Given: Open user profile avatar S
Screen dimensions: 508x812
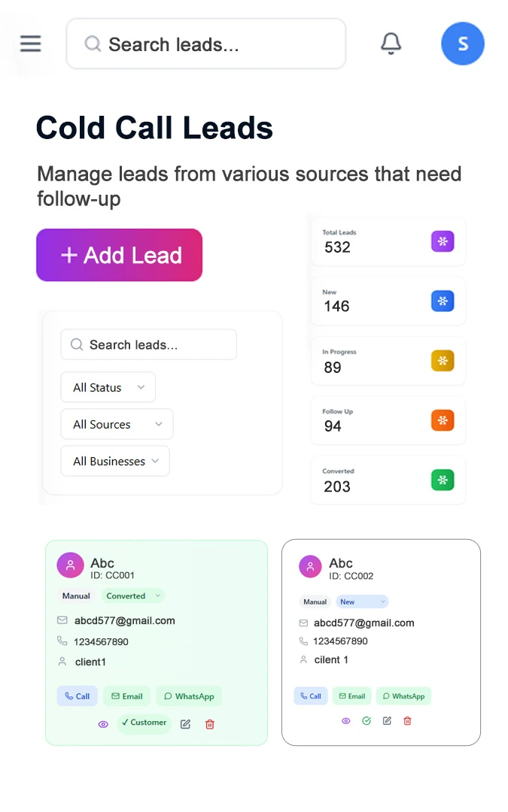Looking at the screenshot, I should coord(462,44).
